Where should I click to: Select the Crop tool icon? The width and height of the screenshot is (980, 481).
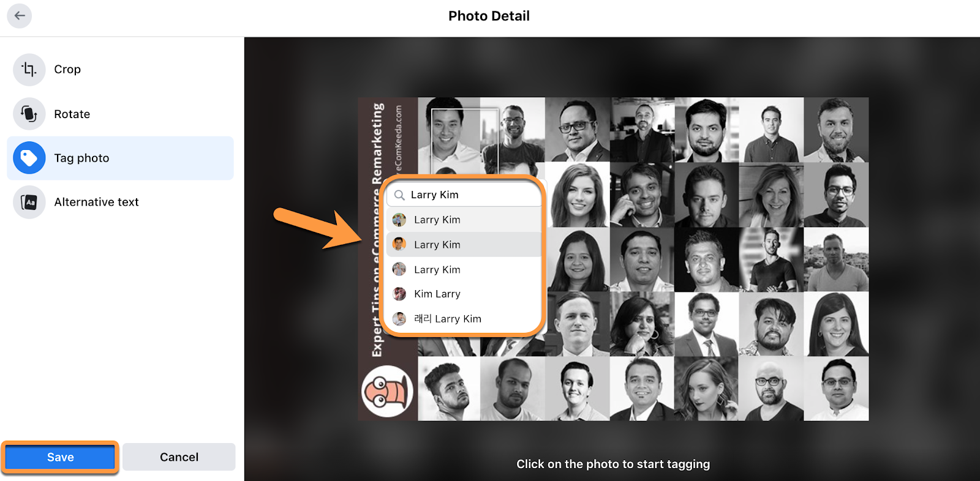29,70
